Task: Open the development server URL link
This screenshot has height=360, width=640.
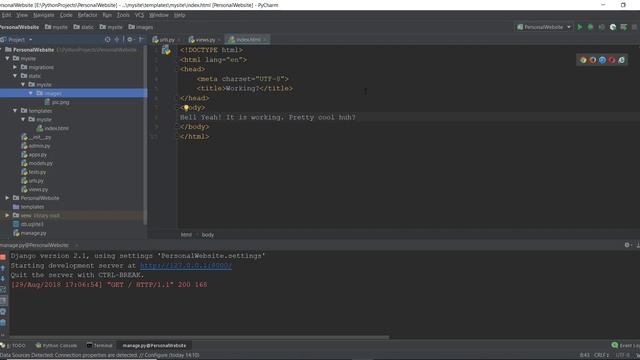Action: 186,266
